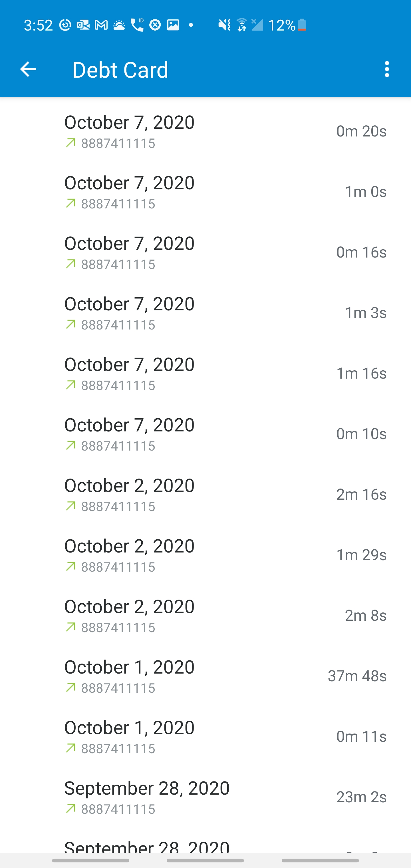Image resolution: width=411 pixels, height=868 pixels.
Task: Tap the image notification icon
Action: pyautogui.click(x=173, y=25)
